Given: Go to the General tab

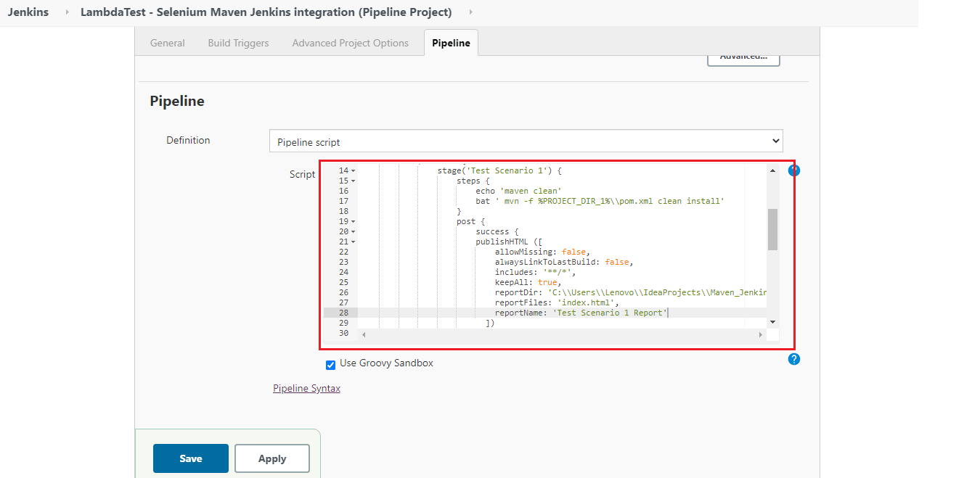Looking at the screenshot, I should [x=167, y=43].
